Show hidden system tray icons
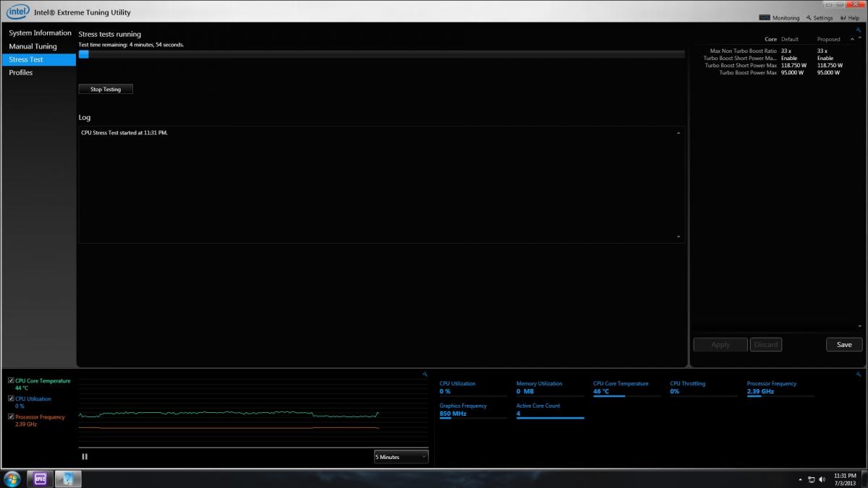868x488 pixels. [x=800, y=479]
